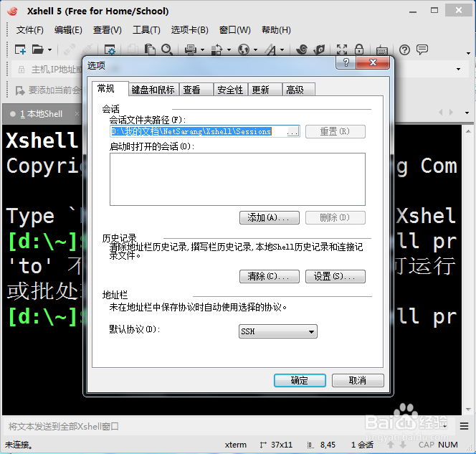This screenshot has height=454, width=476.
Task: Select the 1 本地Shell session tab
Action: click(42, 114)
